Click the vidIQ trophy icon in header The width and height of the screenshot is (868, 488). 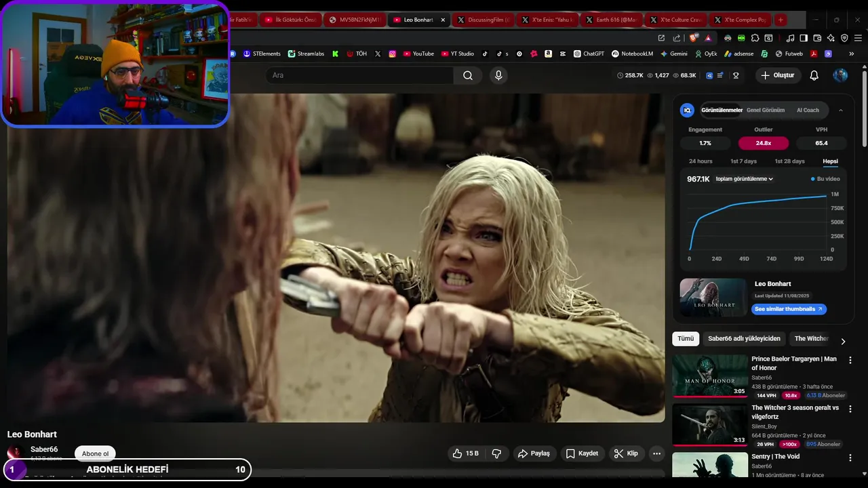click(736, 75)
